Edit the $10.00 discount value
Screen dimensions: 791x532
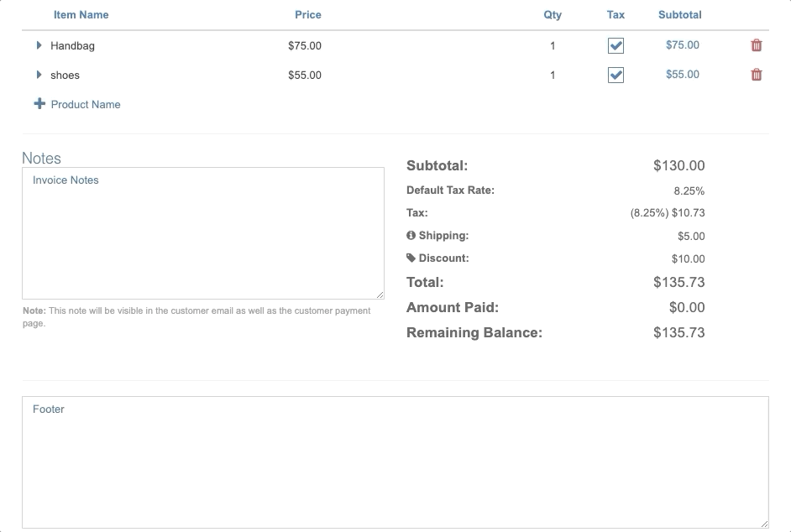pos(688,259)
